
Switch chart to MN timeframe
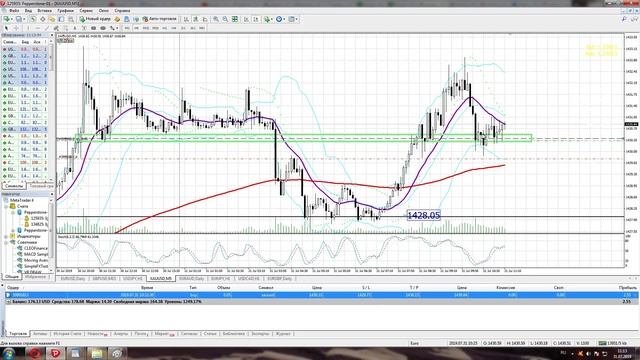click(x=202, y=28)
